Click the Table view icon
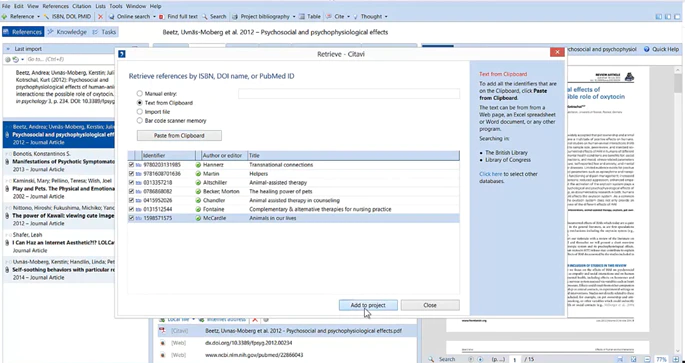The image size is (685, 363). [x=302, y=17]
